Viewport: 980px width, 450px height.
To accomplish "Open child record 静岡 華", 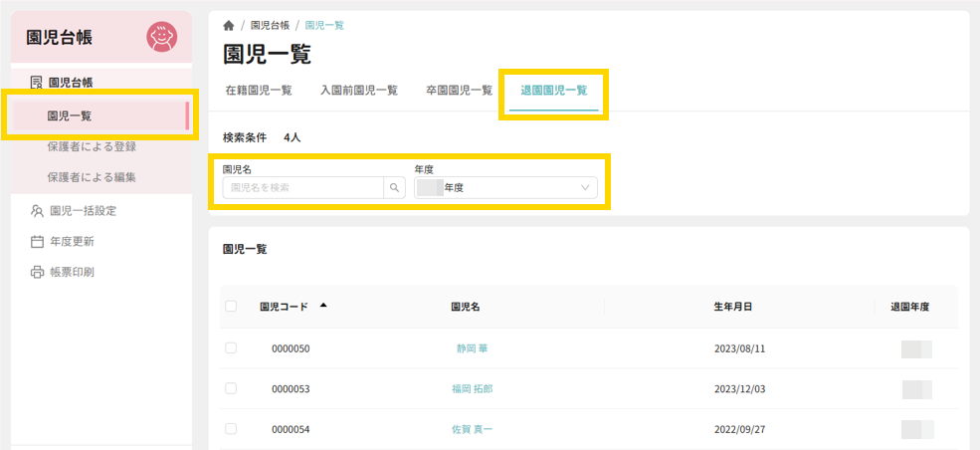I will pos(472,348).
